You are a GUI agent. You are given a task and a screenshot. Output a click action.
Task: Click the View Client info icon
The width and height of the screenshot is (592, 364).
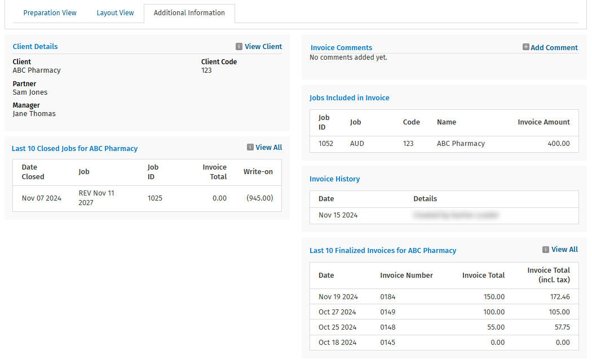[239, 46]
